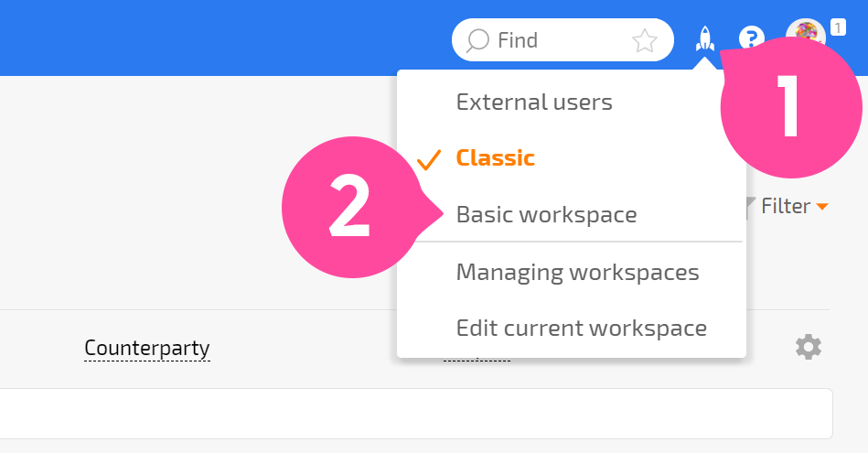Screen dimensions: 868x453
Task: Click inside the Find search field
Action: click(x=563, y=40)
